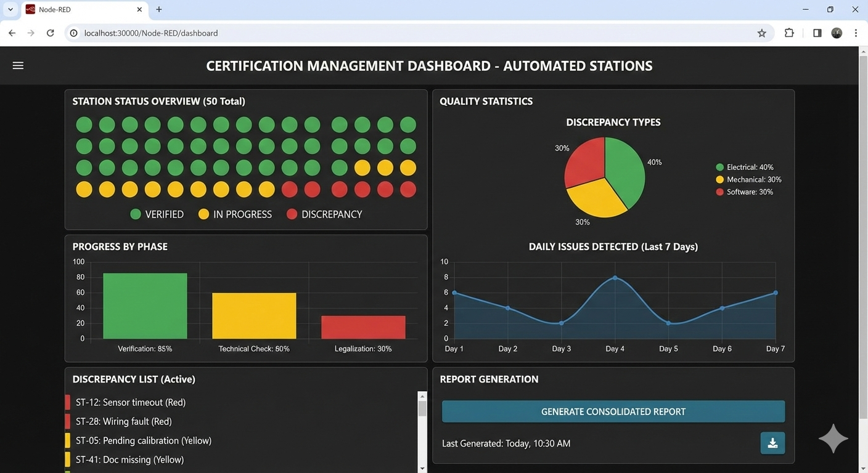868x473 pixels.
Task: Open Chrome three-dot menu
Action: click(856, 33)
